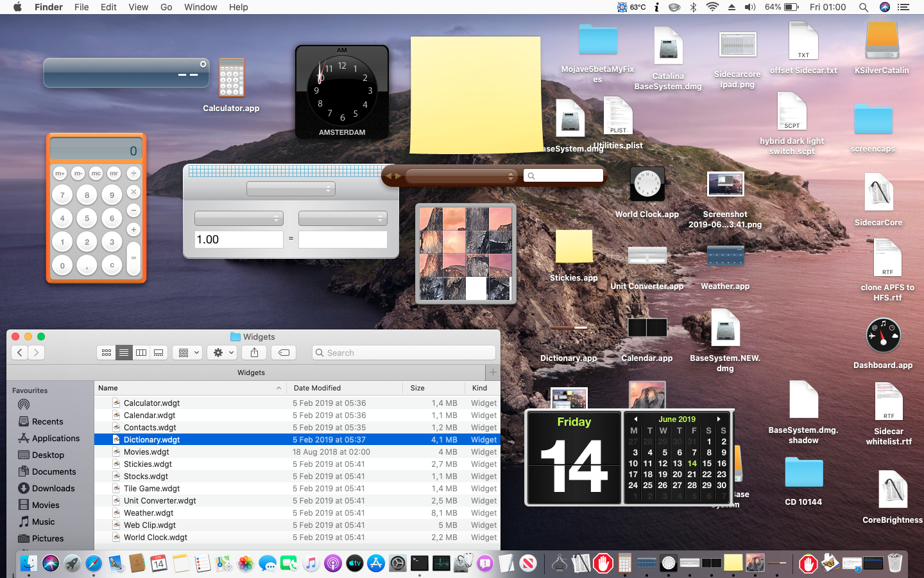Open the Finder action gear menu
This screenshot has width=924, height=578.
(x=223, y=353)
